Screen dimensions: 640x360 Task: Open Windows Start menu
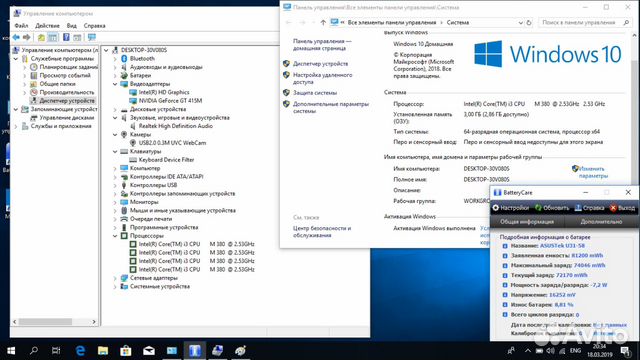11,351
